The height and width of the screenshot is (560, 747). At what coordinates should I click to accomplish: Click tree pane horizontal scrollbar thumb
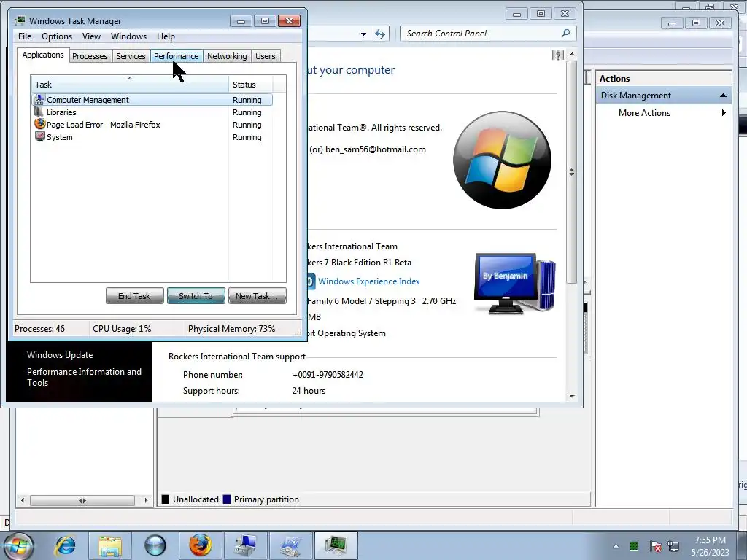pyautogui.click(x=82, y=500)
